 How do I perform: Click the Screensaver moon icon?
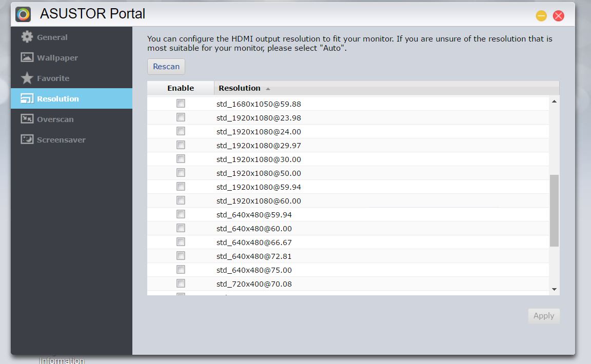pos(27,139)
